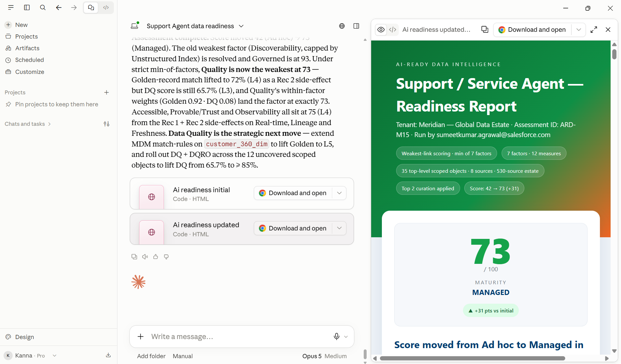Toggle the left sidebar panel icon

pos(27,7)
